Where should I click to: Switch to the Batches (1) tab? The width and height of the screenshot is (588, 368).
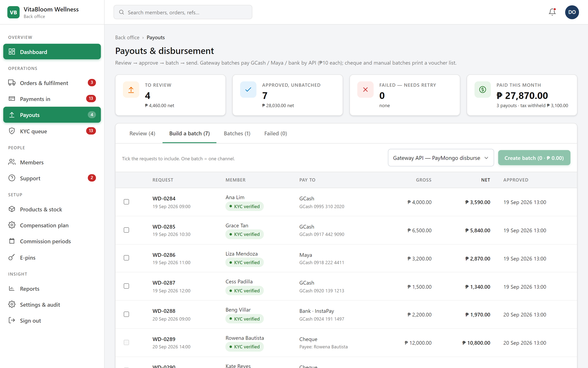click(237, 133)
